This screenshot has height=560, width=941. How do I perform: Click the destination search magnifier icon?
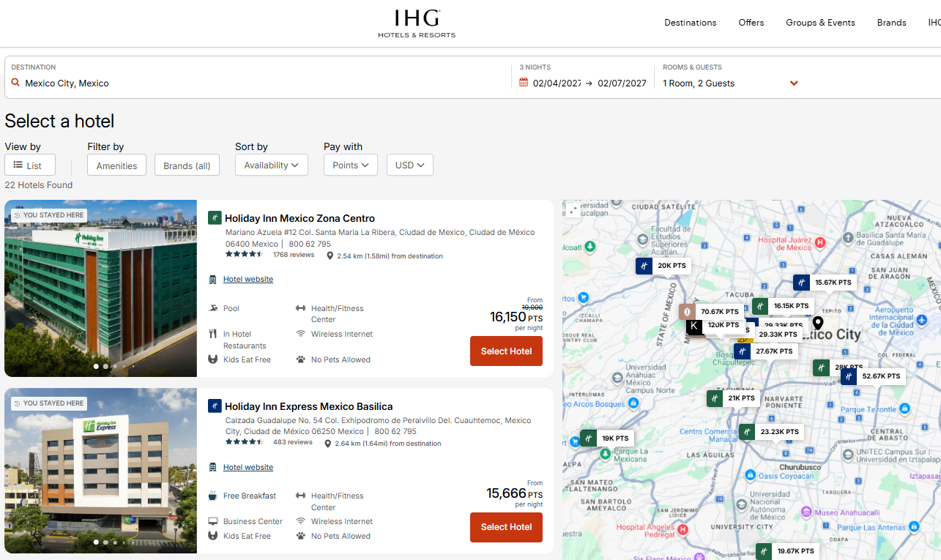coord(15,83)
